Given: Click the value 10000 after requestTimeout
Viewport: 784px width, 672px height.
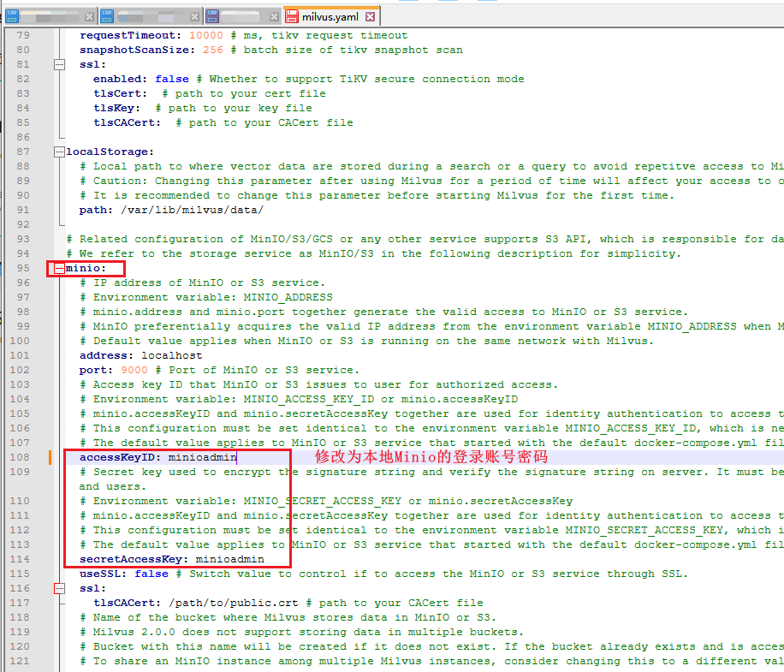Looking at the screenshot, I should click(206, 35).
